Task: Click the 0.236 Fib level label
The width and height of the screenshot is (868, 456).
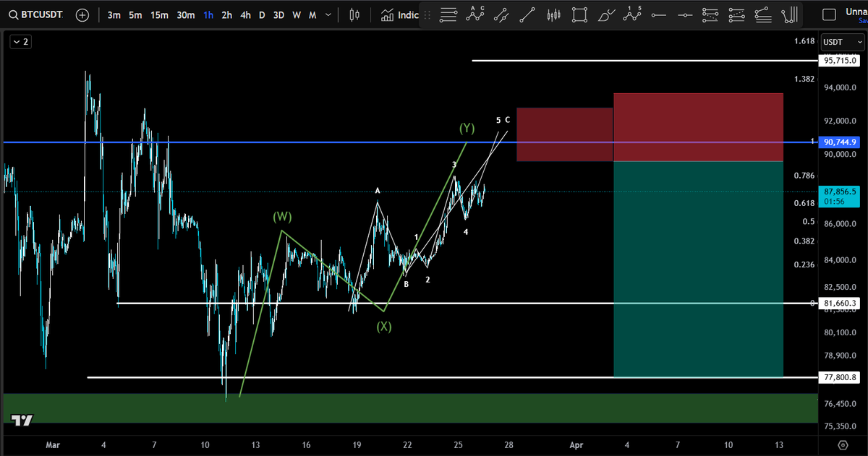Action: pyautogui.click(x=804, y=264)
